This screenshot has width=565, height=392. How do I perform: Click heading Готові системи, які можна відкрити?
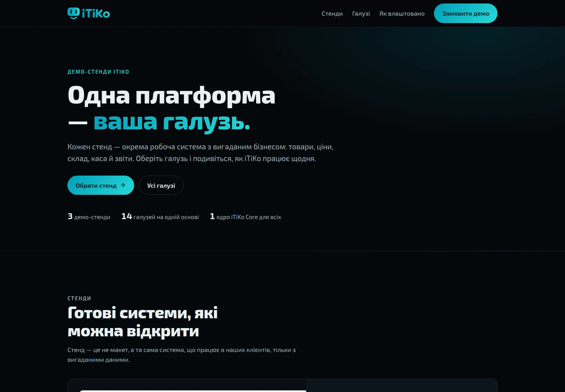(x=143, y=322)
